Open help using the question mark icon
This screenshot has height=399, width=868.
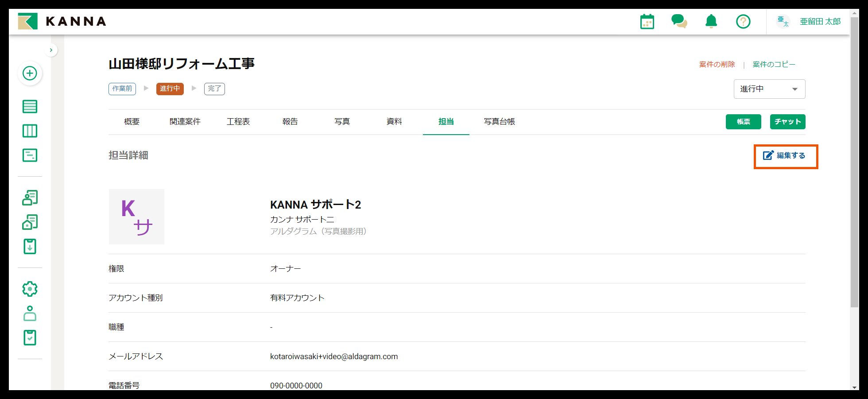[743, 21]
